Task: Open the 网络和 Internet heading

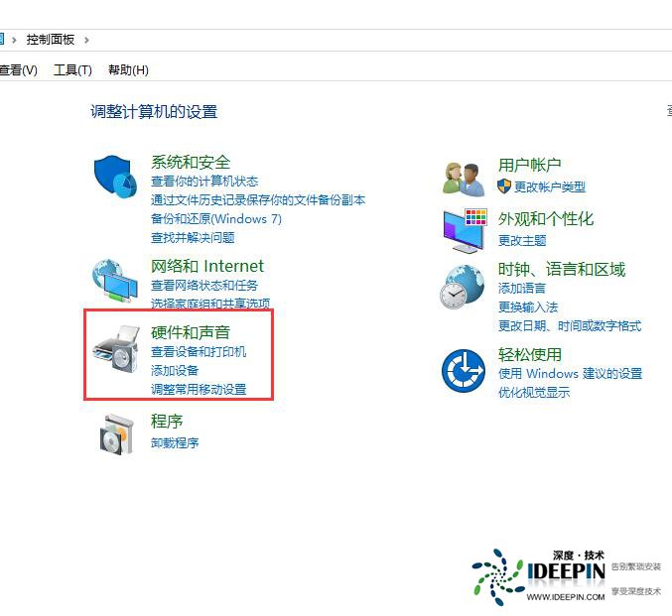Action: pyautogui.click(x=207, y=266)
